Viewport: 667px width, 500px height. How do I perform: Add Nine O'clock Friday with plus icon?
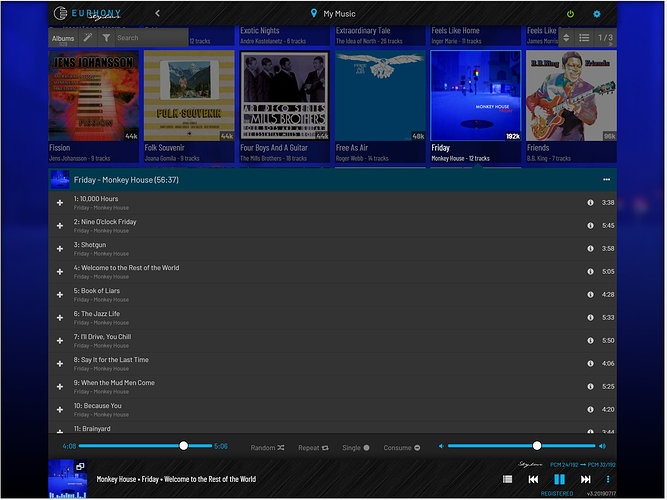[x=60, y=226]
